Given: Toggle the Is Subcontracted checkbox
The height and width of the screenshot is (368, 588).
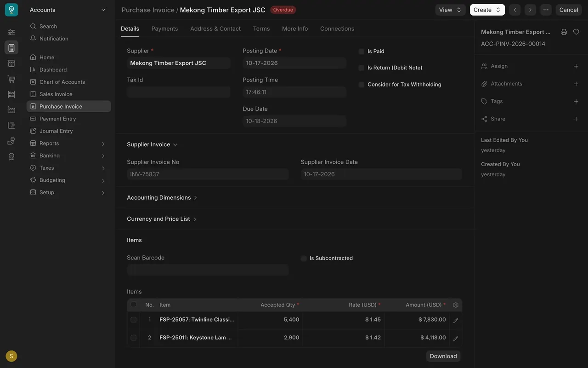Looking at the screenshot, I should point(304,259).
